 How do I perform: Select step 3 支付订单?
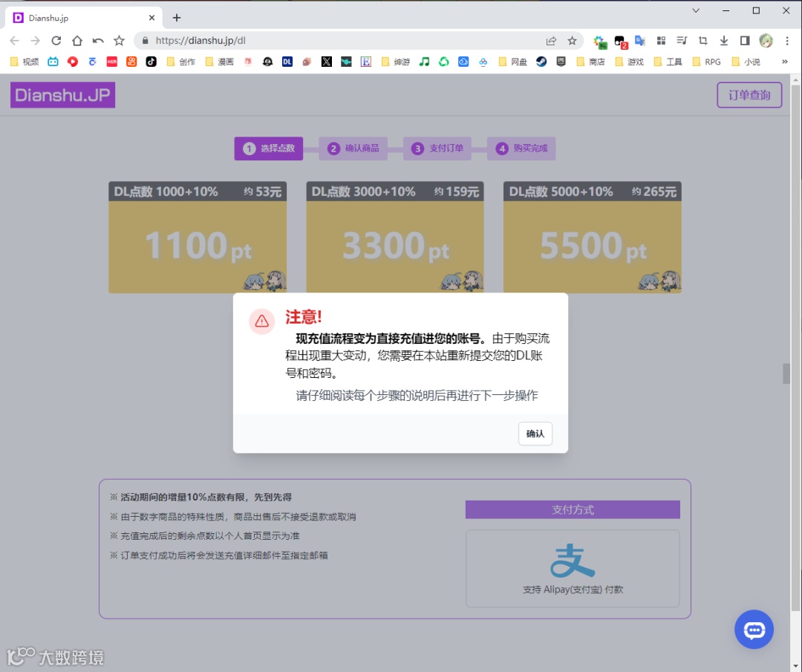point(437,149)
